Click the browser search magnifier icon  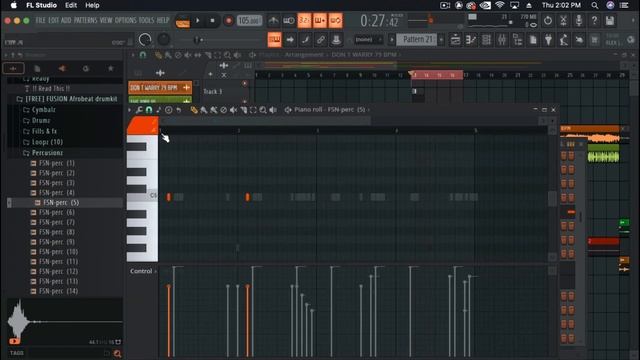coord(118,353)
